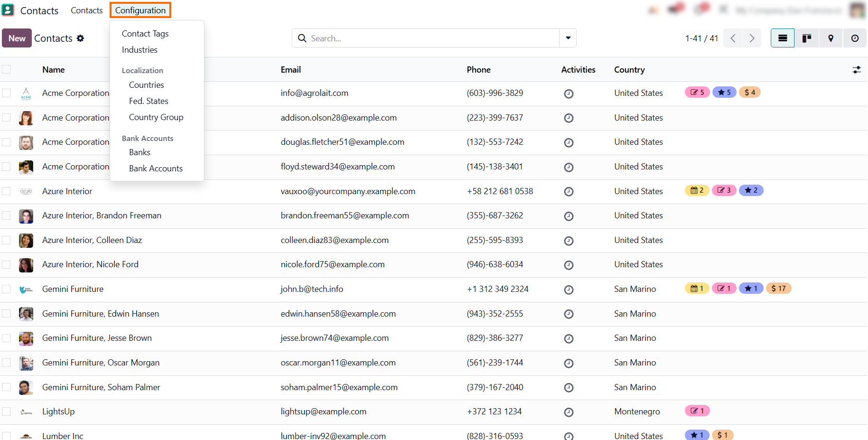The width and height of the screenshot is (868, 440).
Task: Select Fed. States under Localization
Action: (x=148, y=101)
